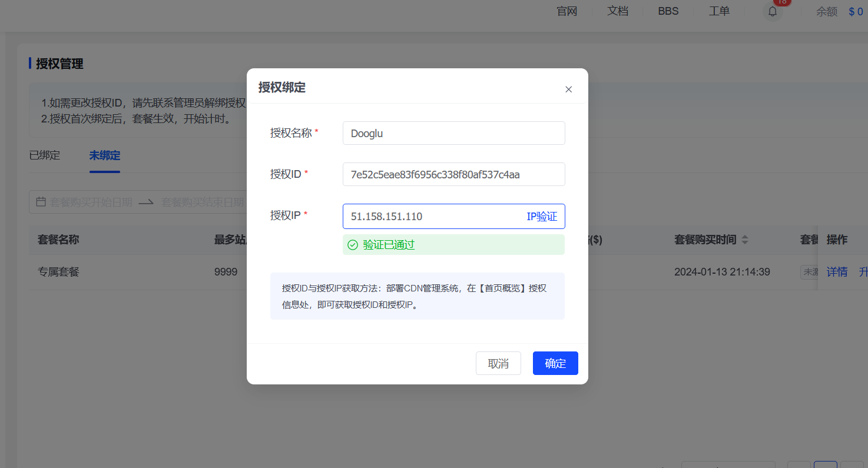Viewport: 868px width, 468px height.
Task: Click the 套餐购买开始日期 date field
Action: coord(91,202)
